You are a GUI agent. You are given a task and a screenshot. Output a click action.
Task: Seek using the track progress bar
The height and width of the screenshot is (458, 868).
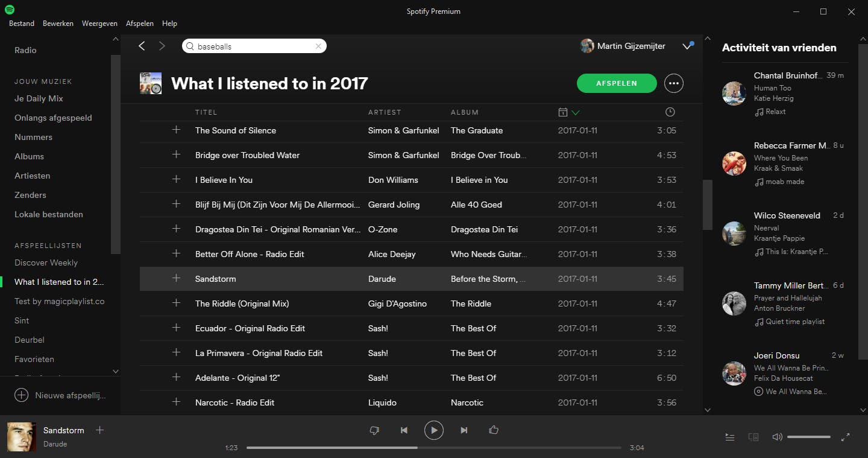[x=434, y=448]
